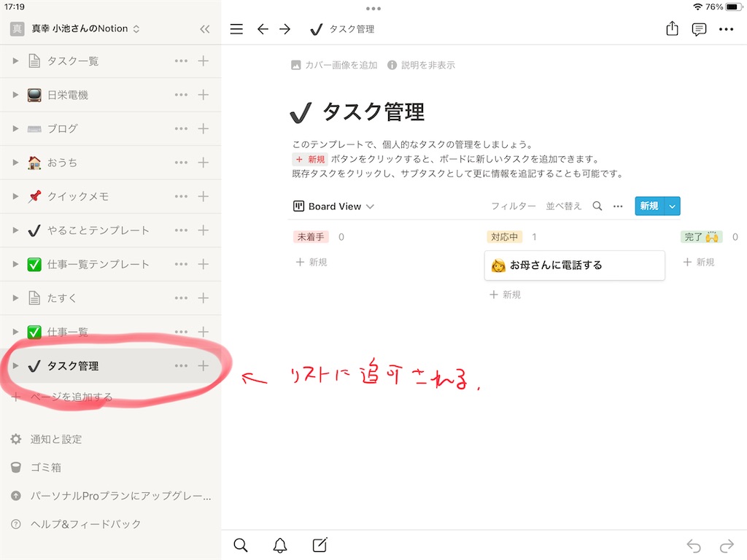
Task: Expand the 仕事一覧テンプレート page tree
Action: [15, 264]
